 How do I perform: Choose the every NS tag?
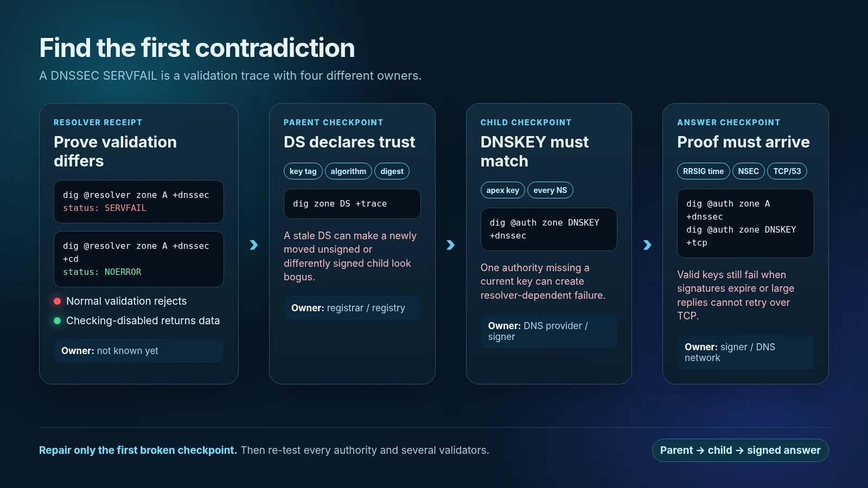tap(550, 190)
